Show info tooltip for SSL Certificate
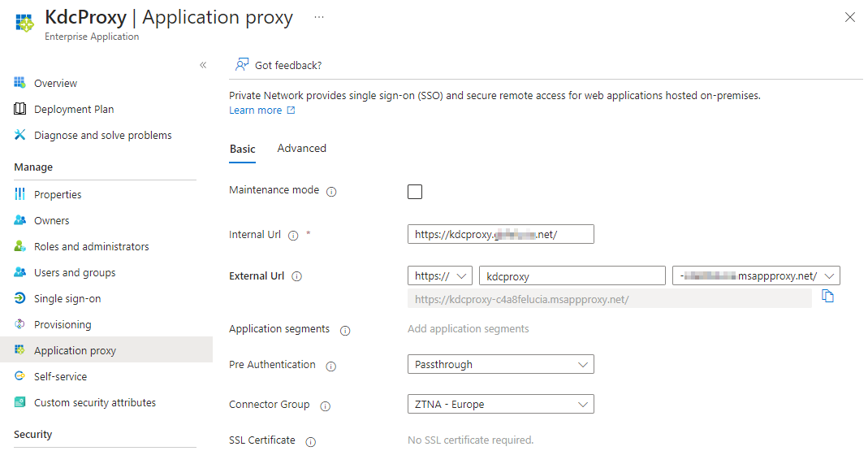 click(311, 441)
